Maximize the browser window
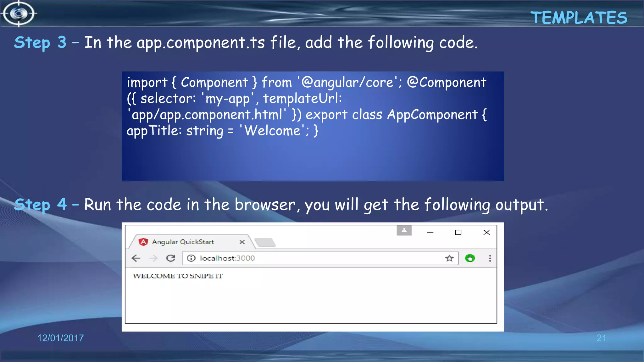644x362 pixels. pos(458,233)
